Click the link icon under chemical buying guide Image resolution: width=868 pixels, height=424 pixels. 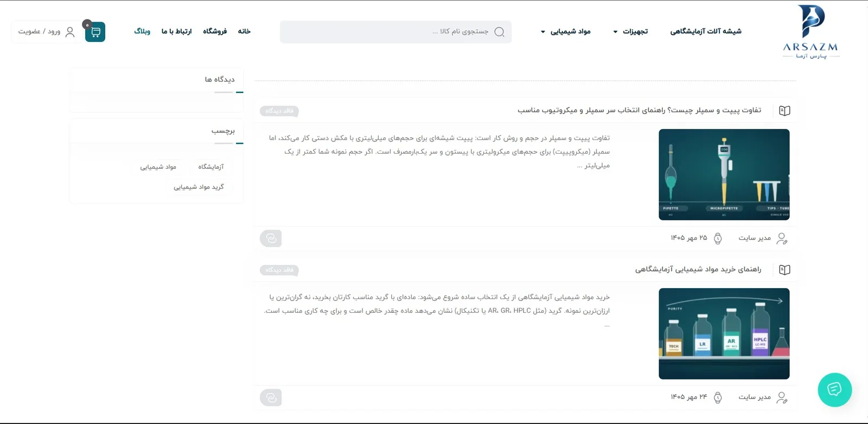271,397
